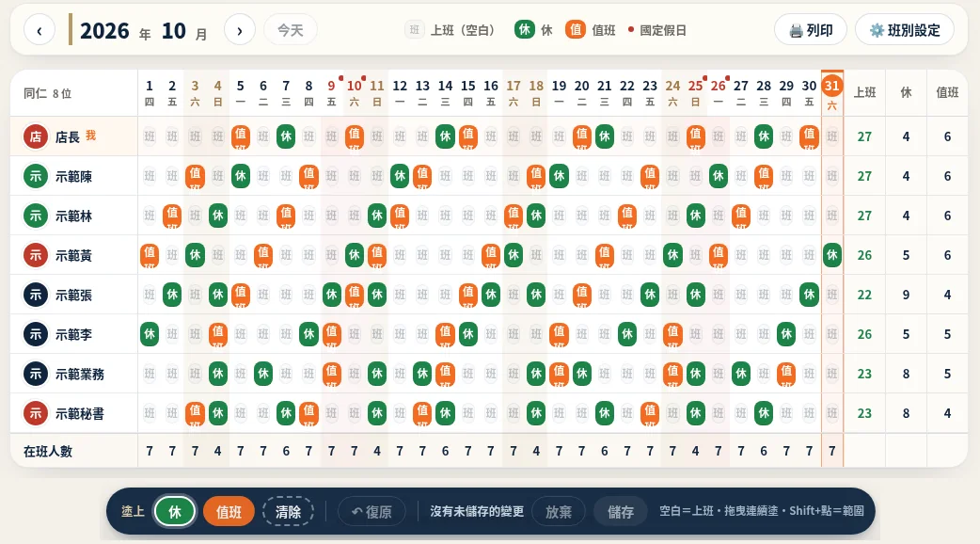Click 示範林's 值 badge on day 2
980x544 pixels.
click(172, 216)
